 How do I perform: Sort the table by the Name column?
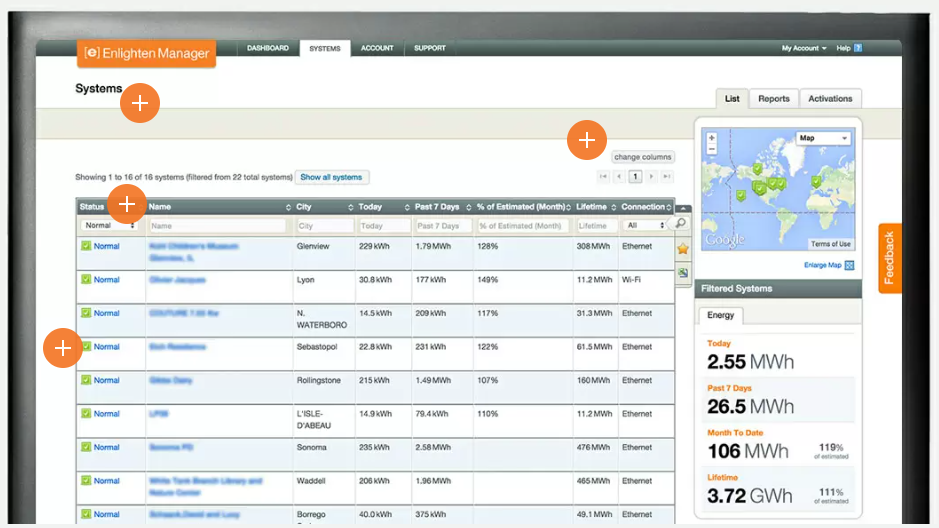point(219,207)
